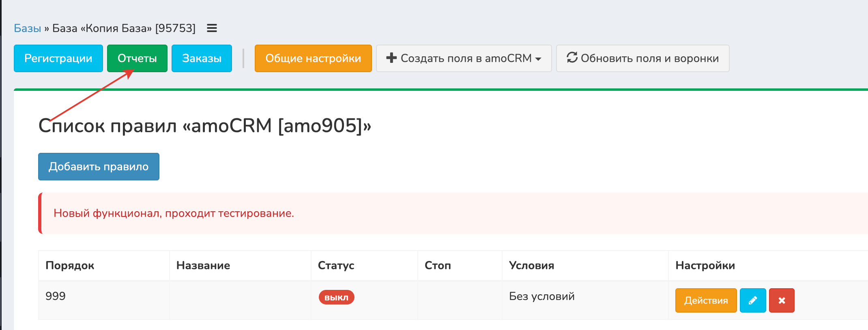Open the 'Отчеты' section
The height and width of the screenshot is (330, 868).
pos(137,58)
